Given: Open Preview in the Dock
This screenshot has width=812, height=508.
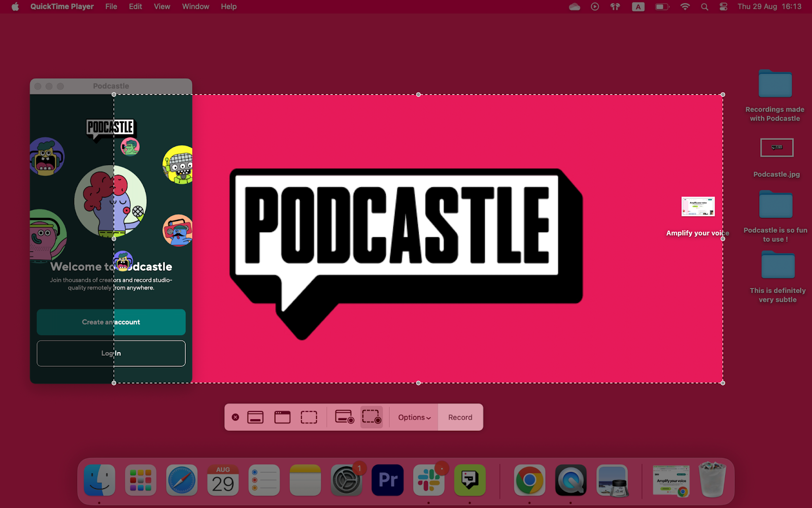Looking at the screenshot, I should pos(612,480).
